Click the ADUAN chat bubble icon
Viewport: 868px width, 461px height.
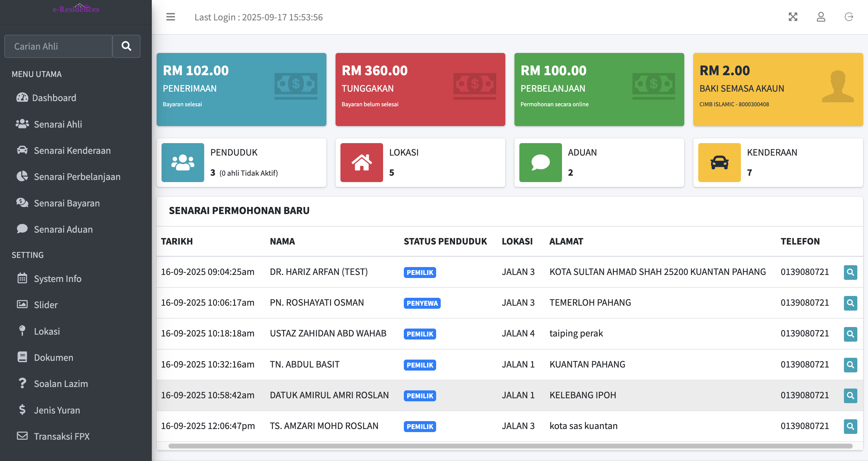540,162
